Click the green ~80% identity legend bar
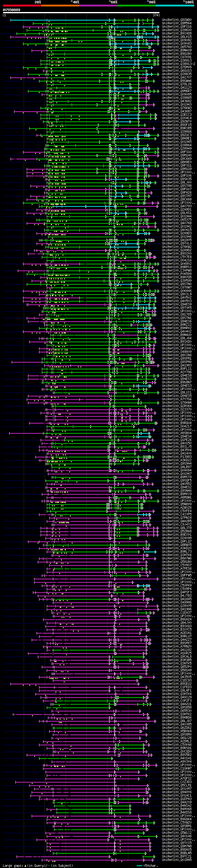Image resolution: width=197 pixels, height=868 pixels. 137,6
